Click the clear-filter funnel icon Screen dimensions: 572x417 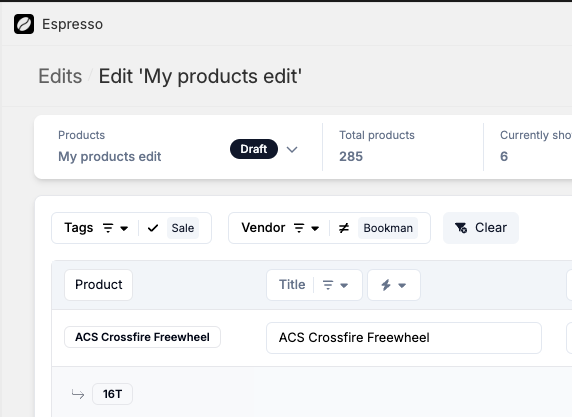pyautogui.click(x=461, y=228)
